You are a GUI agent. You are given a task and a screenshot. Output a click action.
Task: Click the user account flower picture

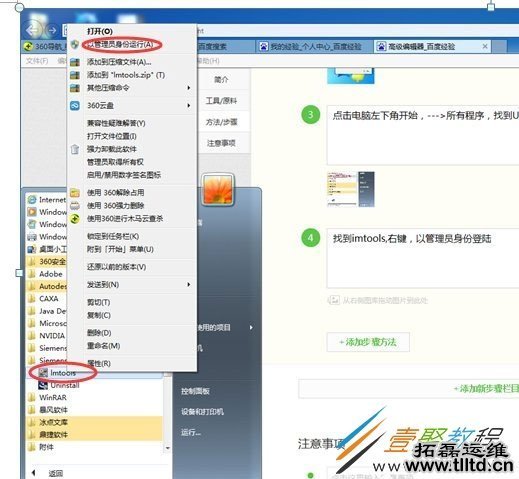[x=218, y=189]
